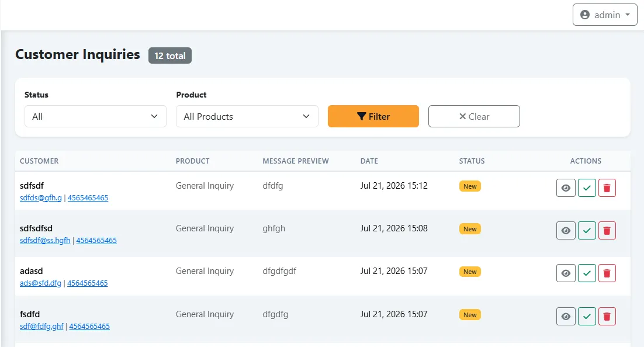644x347 pixels.
Task: Click the 12 total badge
Action: (x=170, y=55)
